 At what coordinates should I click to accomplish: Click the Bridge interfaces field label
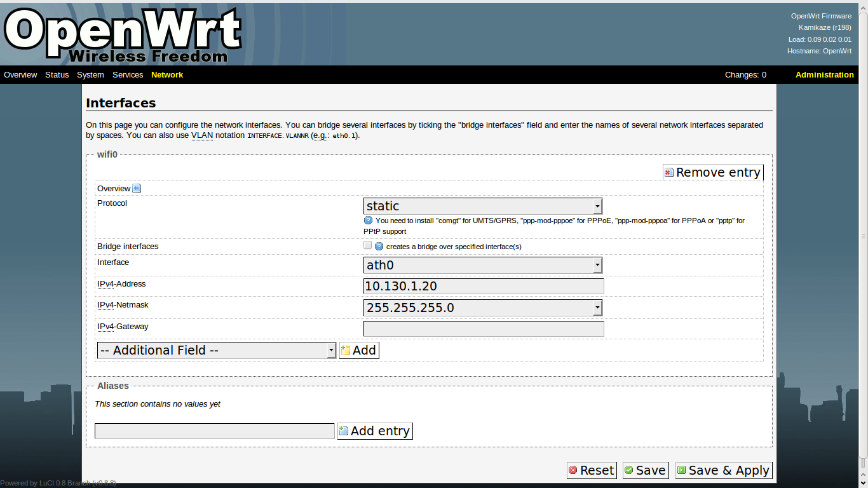[x=128, y=246]
